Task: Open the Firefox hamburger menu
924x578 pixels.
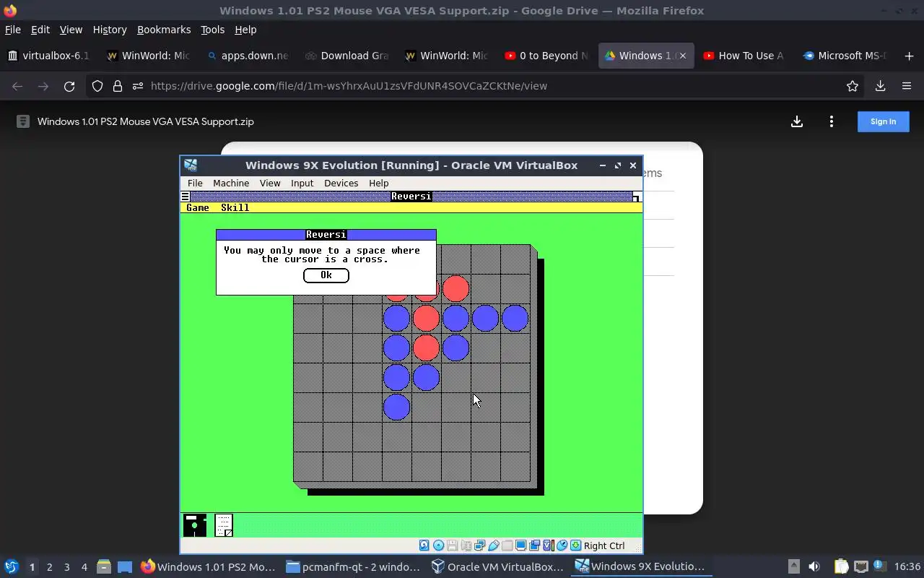Action: 907,86
